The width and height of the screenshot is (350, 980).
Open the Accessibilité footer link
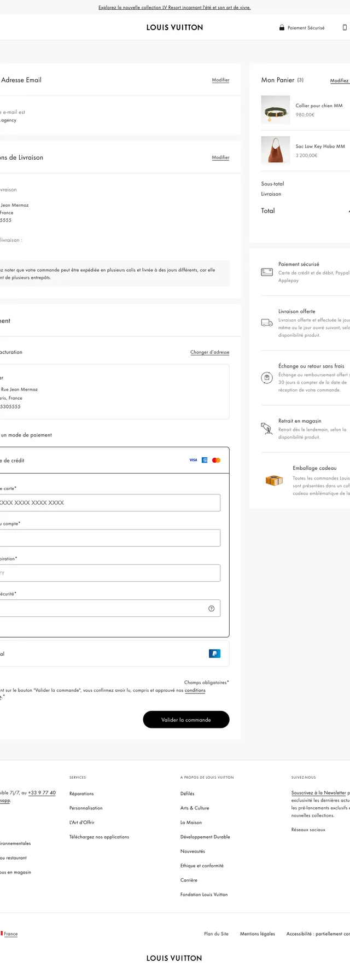coord(318,934)
